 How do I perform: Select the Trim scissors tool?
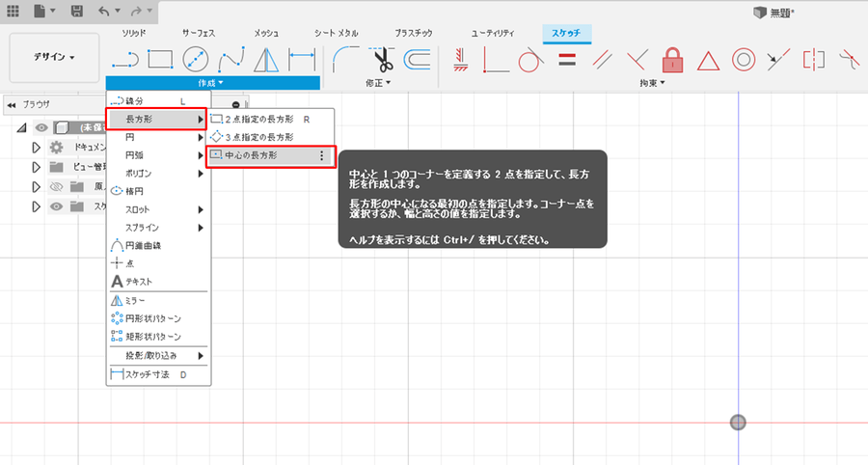[381, 59]
